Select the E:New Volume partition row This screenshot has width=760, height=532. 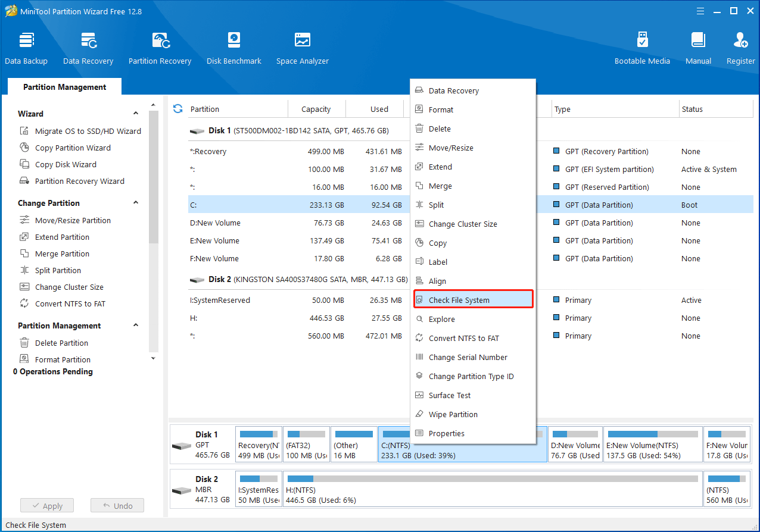[x=471, y=240]
